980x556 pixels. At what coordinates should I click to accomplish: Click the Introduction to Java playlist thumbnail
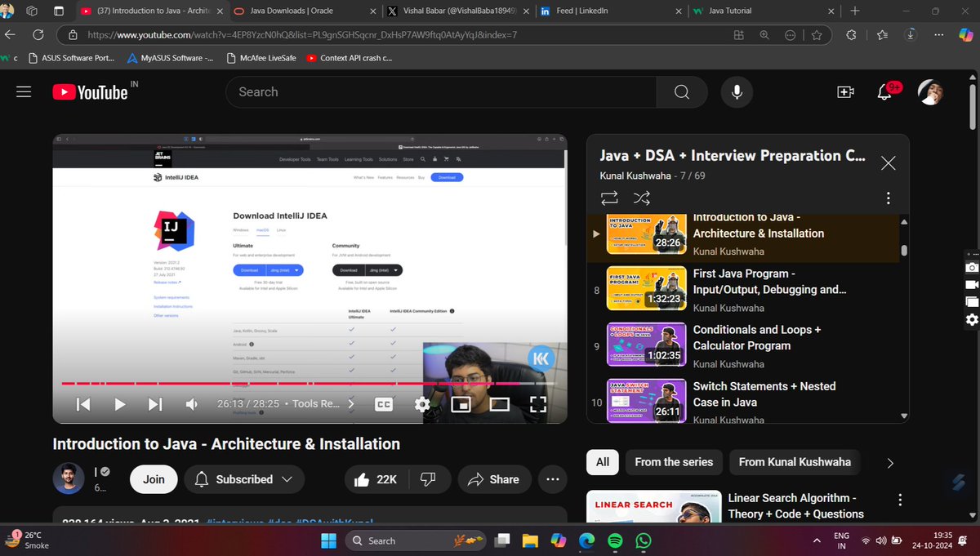(646, 234)
